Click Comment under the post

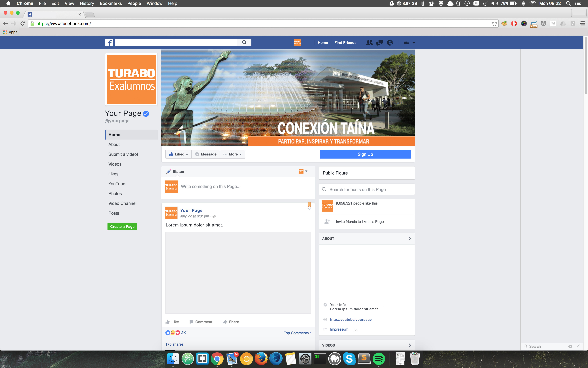(x=201, y=322)
